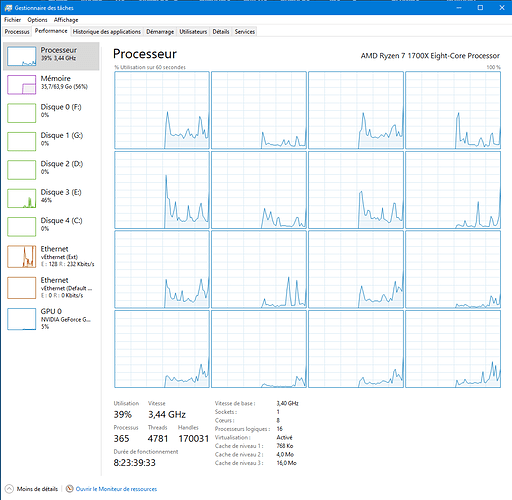This screenshot has height=500, width=512.
Task: Open the Affichage menu
Action: click(x=66, y=20)
